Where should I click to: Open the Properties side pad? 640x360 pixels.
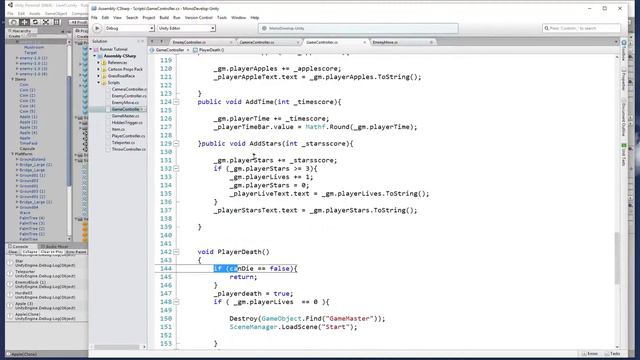tap(624, 79)
